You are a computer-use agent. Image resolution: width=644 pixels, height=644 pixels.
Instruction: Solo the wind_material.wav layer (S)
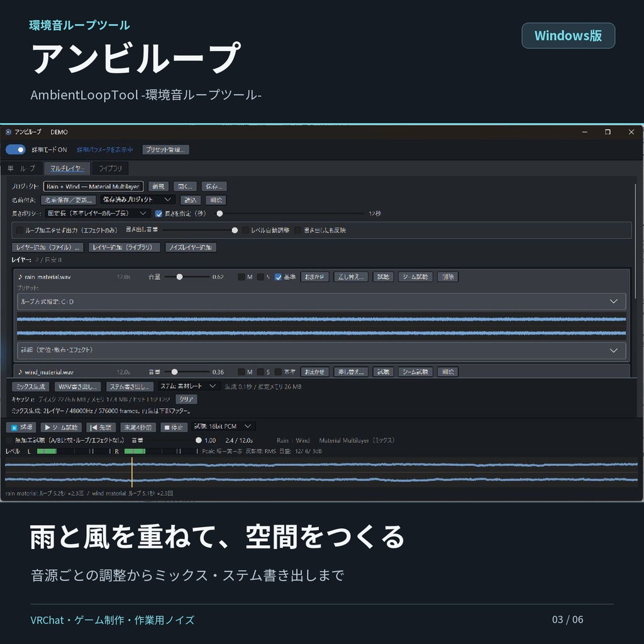[260, 372]
